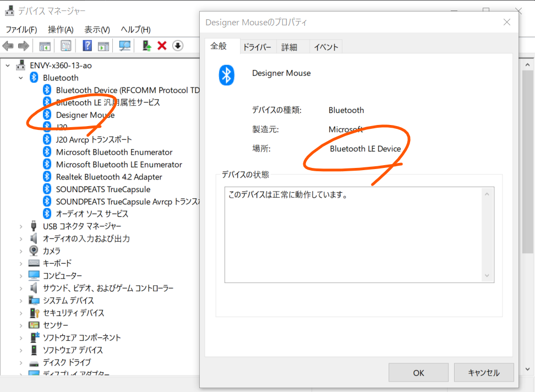Expand the サウンド、ビデオ、およびゲーム コントローラー node
Image resolution: width=535 pixels, height=392 pixels.
[21, 288]
